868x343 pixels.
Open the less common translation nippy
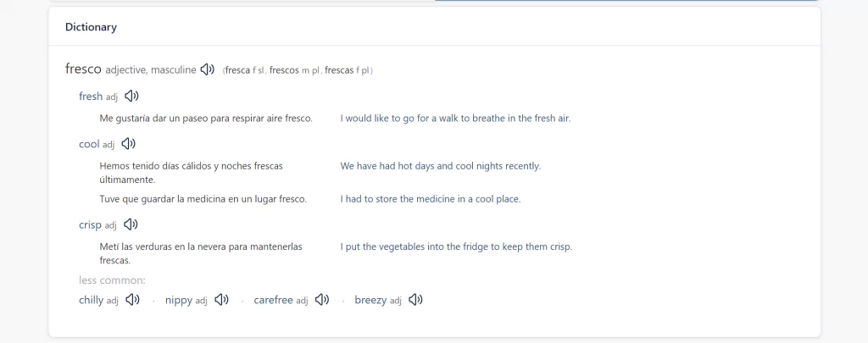pyautogui.click(x=179, y=301)
